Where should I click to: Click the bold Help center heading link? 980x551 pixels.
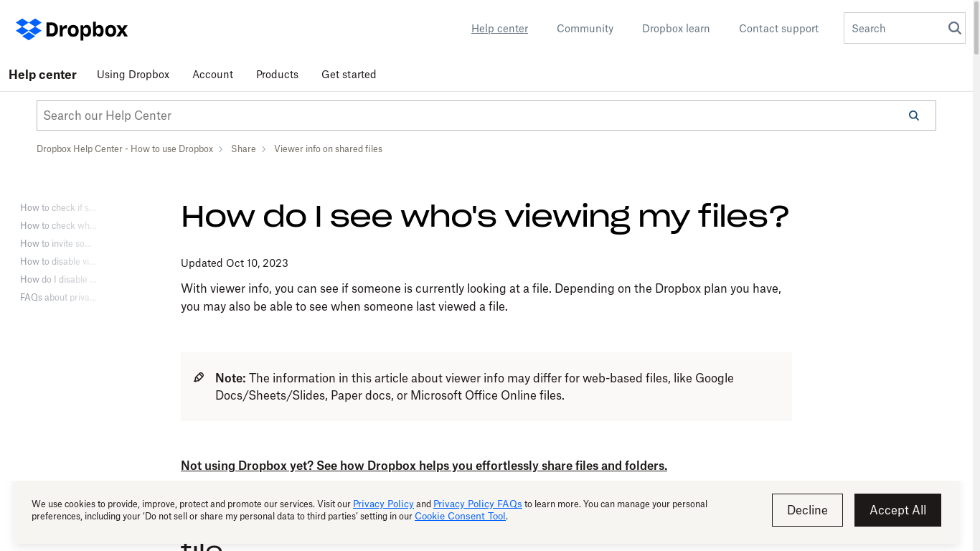click(x=42, y=75)
